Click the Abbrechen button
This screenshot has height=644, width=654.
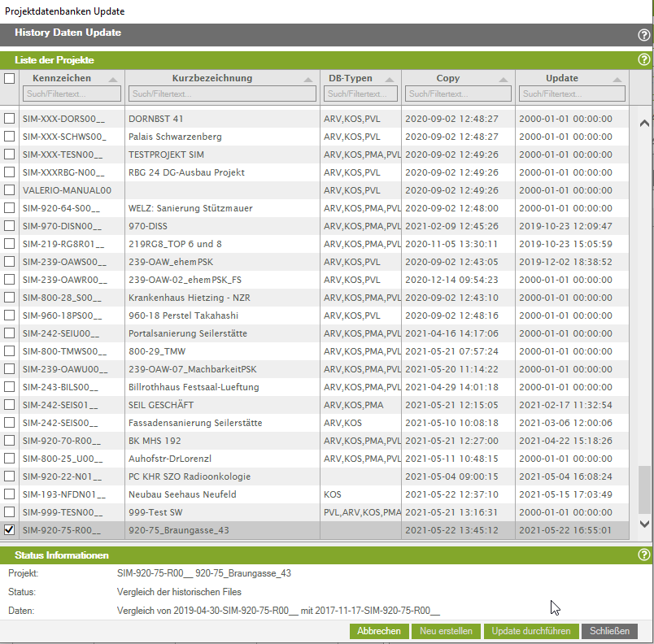(379, 631)
